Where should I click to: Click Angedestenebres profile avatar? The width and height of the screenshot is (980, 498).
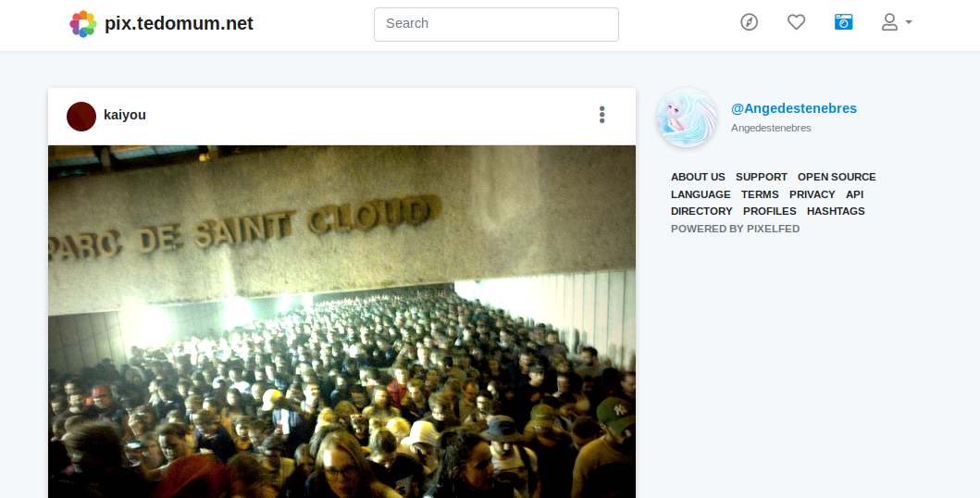coord(687,118)
